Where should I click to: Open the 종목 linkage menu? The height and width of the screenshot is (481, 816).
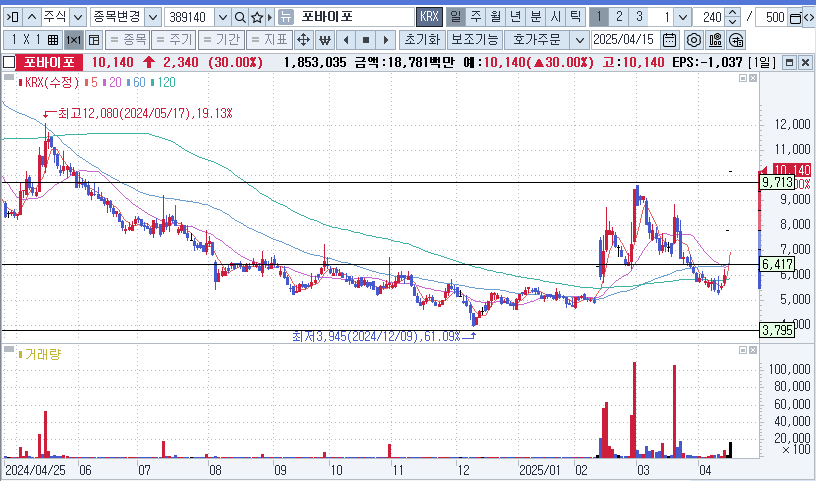pyautogui.click(x=128, y=40)
